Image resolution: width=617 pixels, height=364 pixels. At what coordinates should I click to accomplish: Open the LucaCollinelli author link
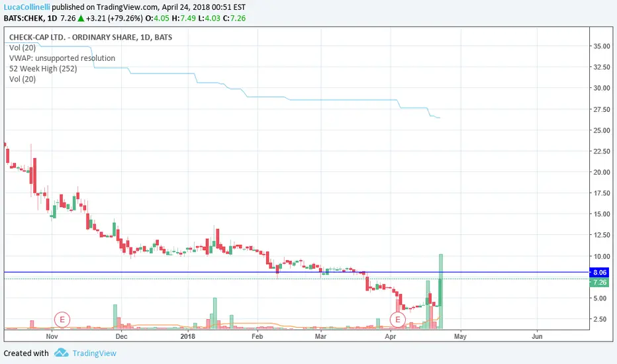[26, 7]
